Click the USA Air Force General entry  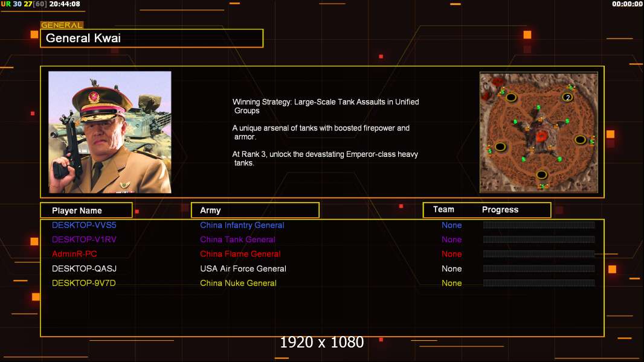(x=243, y=268)
